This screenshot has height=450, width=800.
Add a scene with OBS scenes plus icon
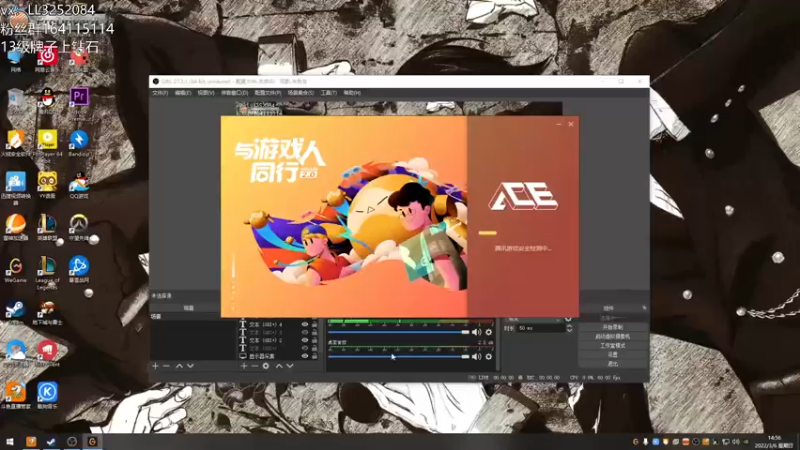pyautogui.click(x=155, y=366)
